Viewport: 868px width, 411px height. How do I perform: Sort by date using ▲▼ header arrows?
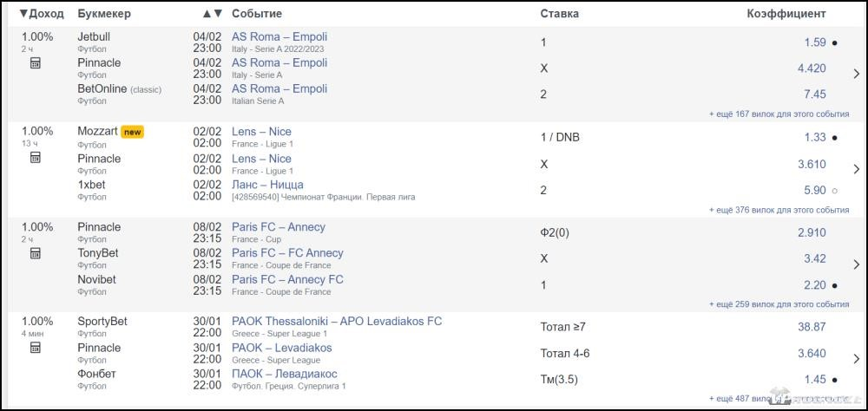213,14
